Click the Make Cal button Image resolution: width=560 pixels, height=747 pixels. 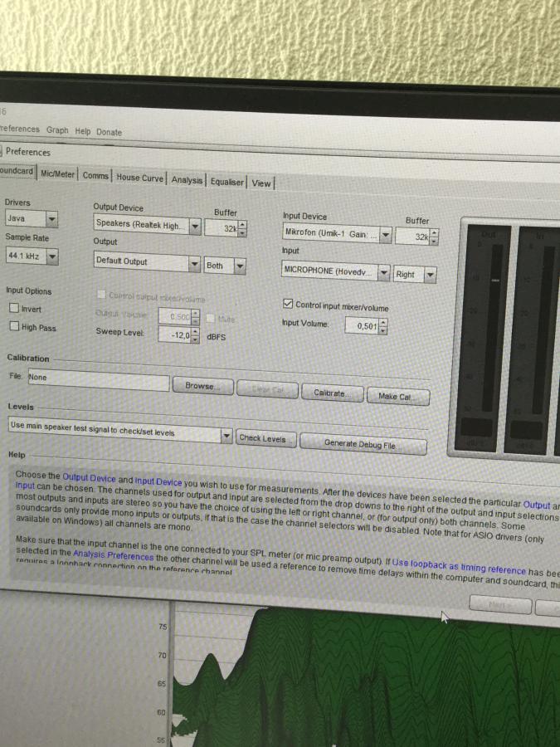pyautogui.click(x=398, y=397)
